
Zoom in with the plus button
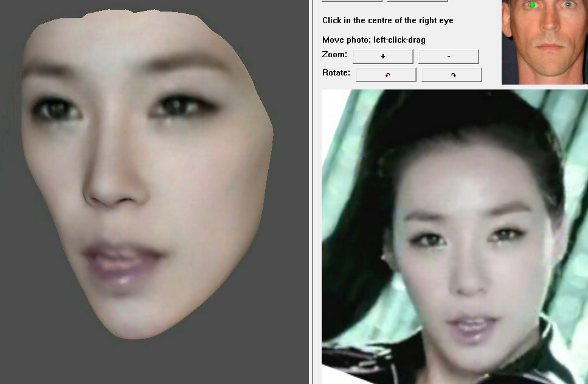pos(383,57)
